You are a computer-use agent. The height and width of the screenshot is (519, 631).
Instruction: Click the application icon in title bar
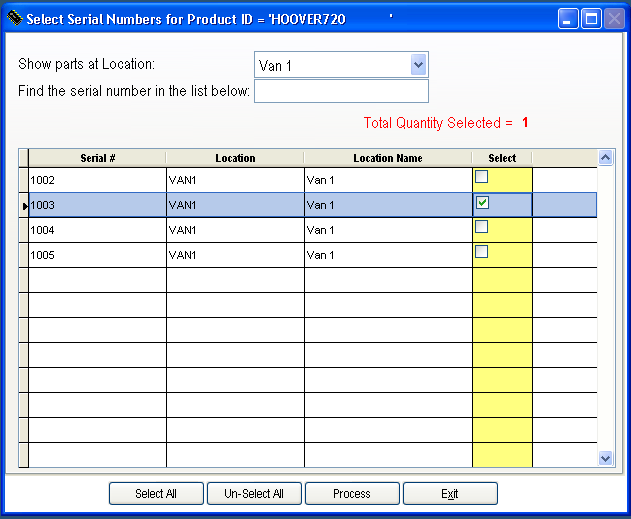tap(14, 18)
